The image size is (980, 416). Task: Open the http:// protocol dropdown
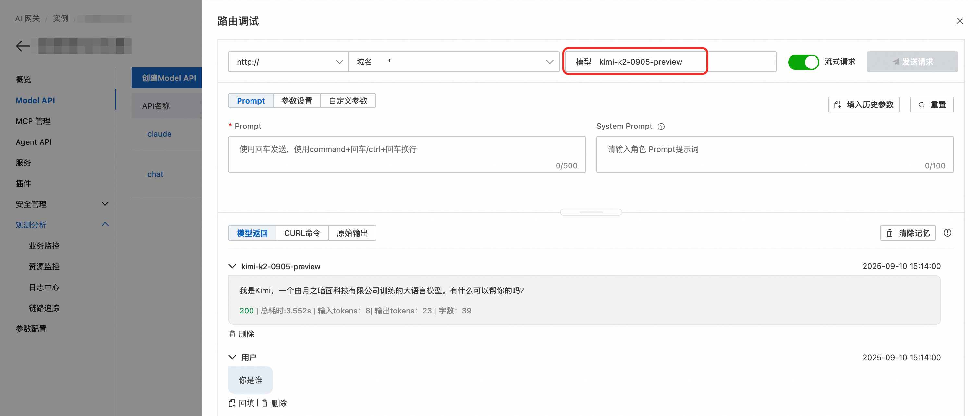[288, 62]
